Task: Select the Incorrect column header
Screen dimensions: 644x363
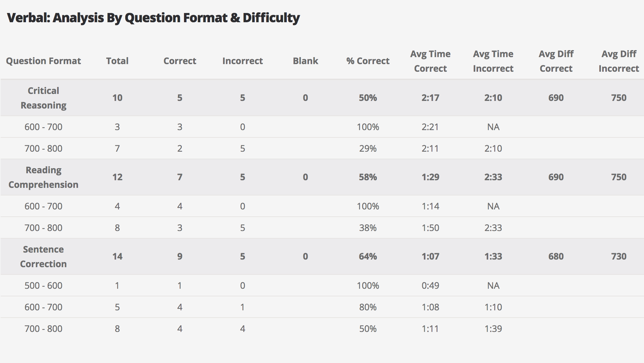Action: pos(243,61)
